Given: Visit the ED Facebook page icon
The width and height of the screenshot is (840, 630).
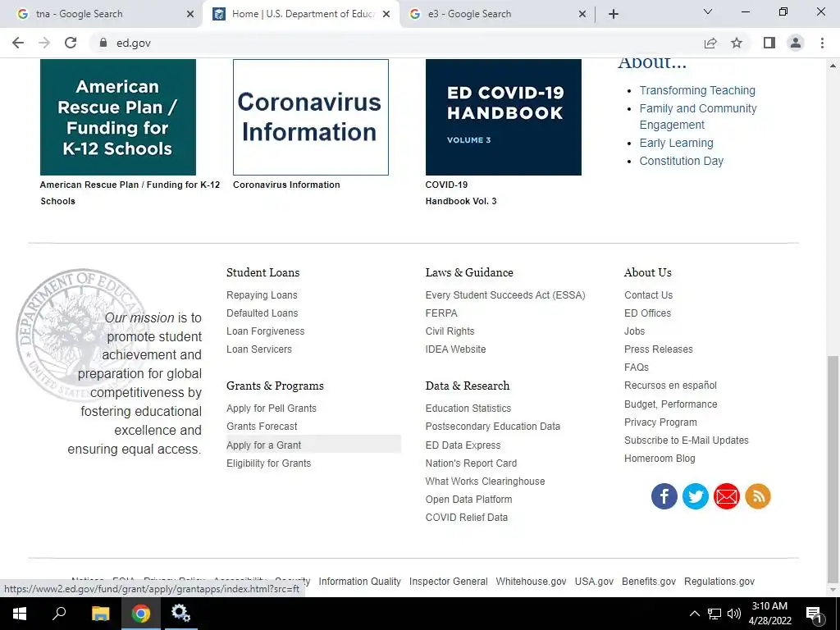Looking at the screenshot, I should click(664, 496).
